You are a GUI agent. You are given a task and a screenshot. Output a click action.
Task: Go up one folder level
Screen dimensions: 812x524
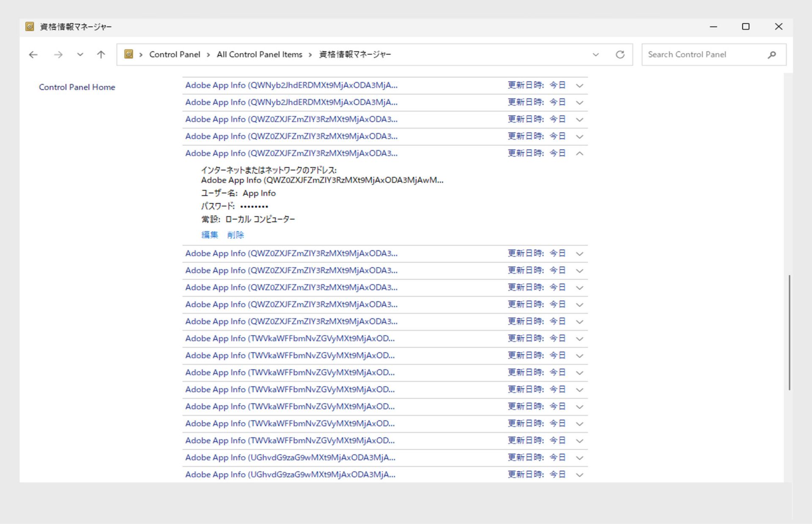pos(101,55)
